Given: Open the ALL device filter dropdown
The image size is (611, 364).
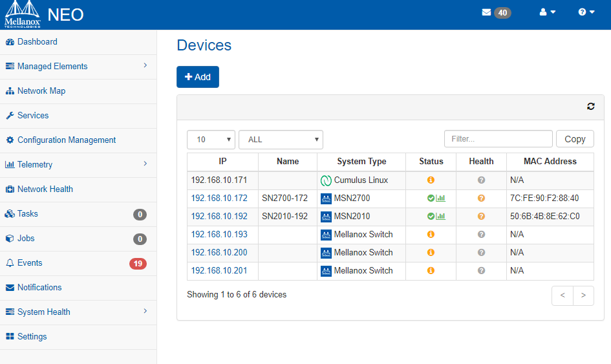Looking at the screenshot, I should coord(281,140).
